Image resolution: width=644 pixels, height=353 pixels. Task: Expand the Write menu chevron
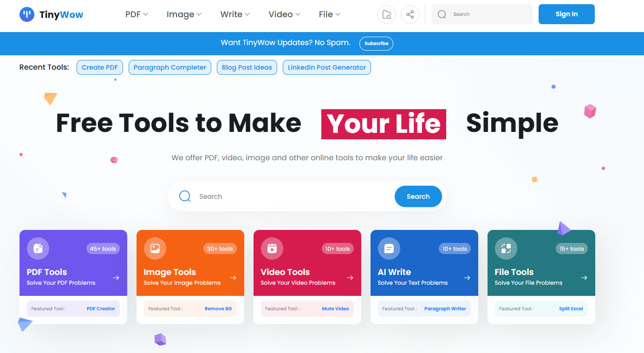tap(247, 14)
